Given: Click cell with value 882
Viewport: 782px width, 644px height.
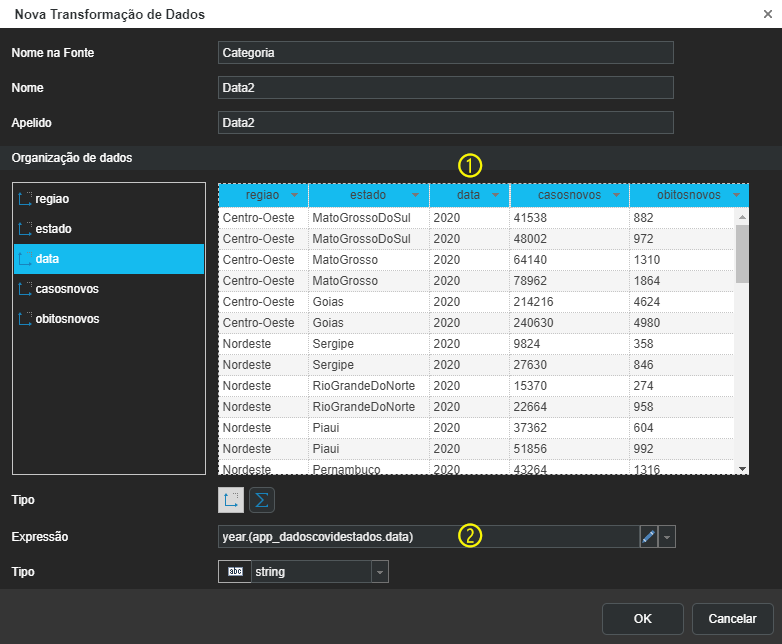Looking at the screenshot, I should point(682,218).
